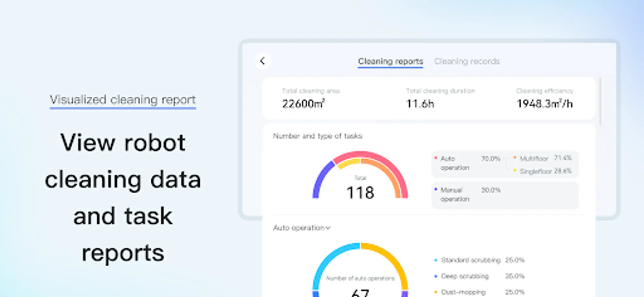Image resolution: width=644 pixels, height=297 pixels.
Task: Select the red Auto operation legend dot
Action: tap(435, 158)
